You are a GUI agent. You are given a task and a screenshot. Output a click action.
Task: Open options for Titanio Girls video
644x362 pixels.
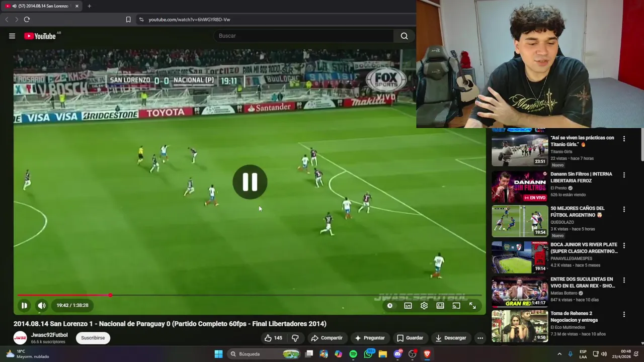pos(624,139)
